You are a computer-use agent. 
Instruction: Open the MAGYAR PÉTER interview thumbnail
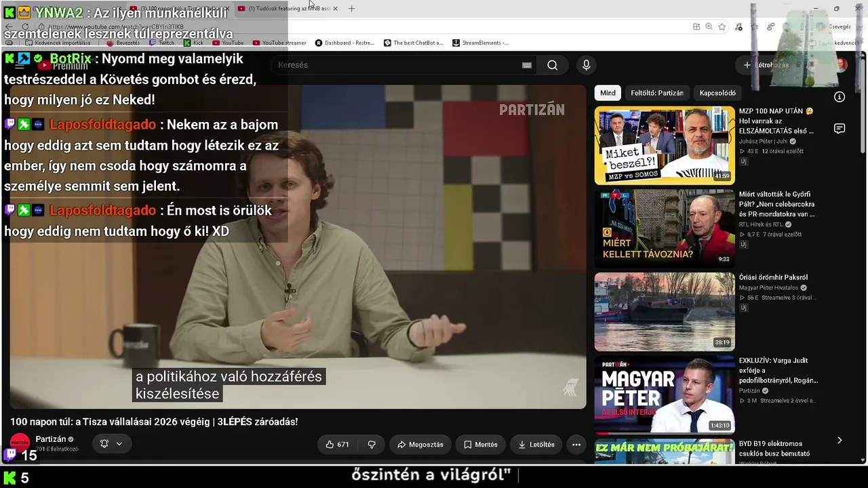tap(665, 394)
